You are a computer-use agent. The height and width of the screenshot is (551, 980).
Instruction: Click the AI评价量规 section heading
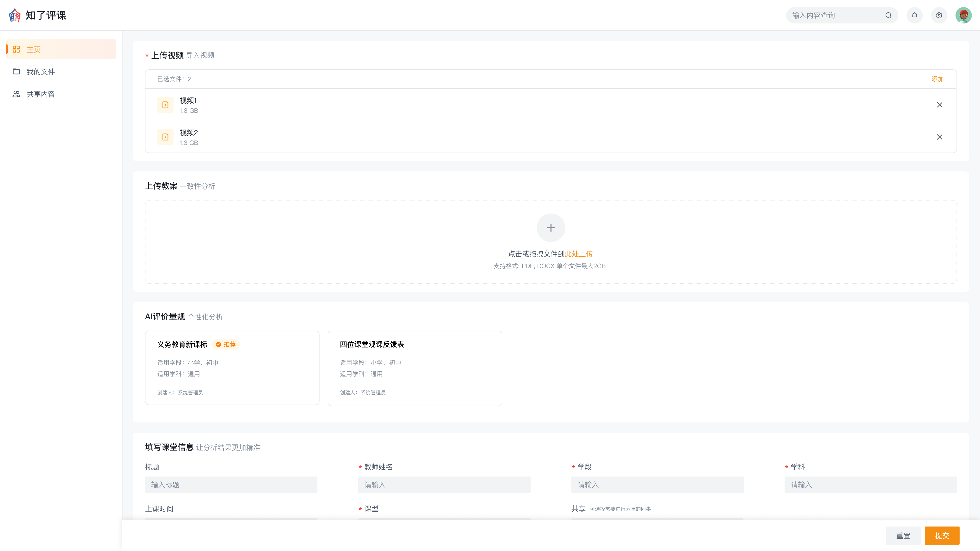(x=165, y=316)
